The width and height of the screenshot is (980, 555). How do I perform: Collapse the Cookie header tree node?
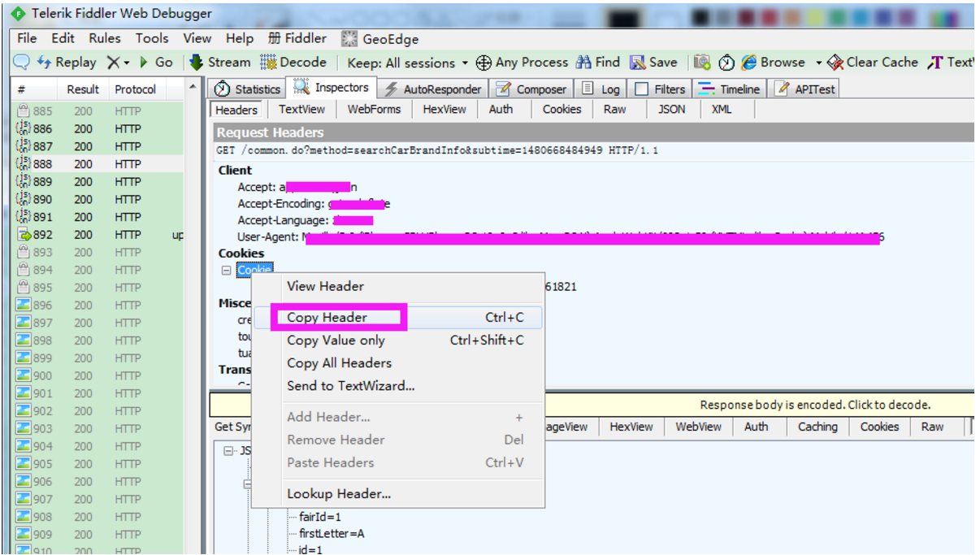click(227, 271)
